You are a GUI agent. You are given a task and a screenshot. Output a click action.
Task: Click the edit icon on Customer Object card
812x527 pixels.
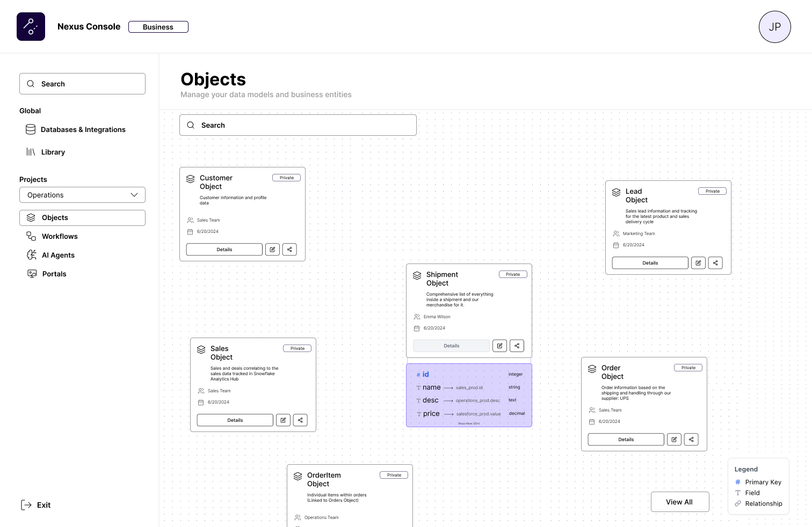tap(272, 250)
